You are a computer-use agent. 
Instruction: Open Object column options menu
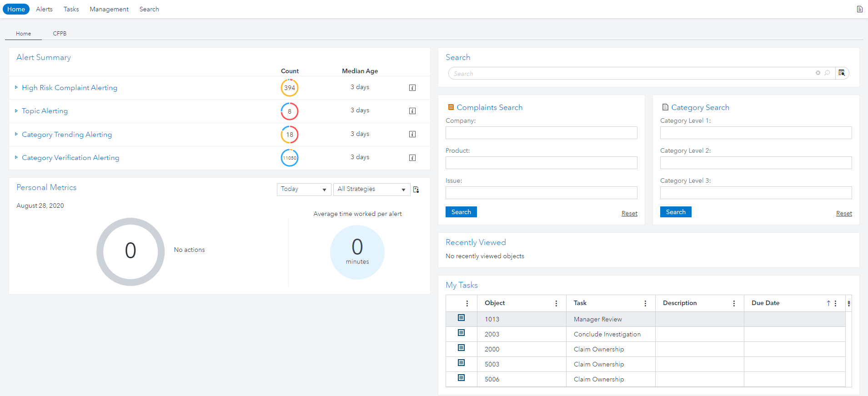point(556,303)
